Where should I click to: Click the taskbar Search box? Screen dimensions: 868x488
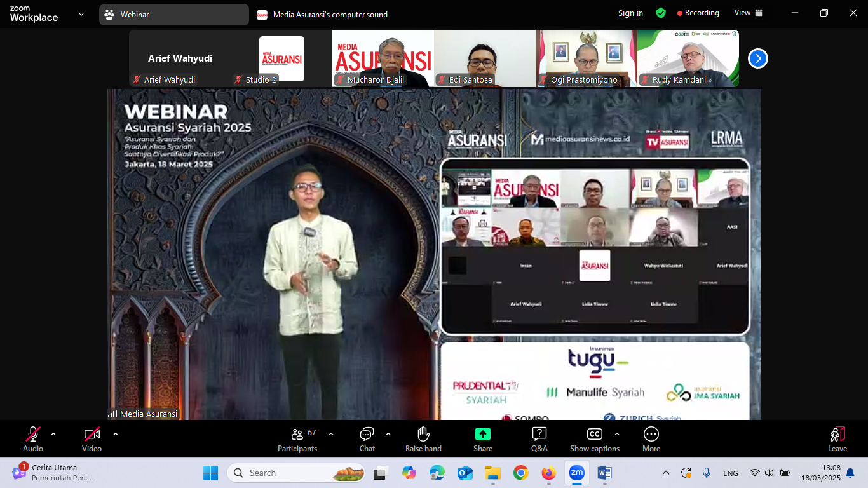[x=296, y=473]
